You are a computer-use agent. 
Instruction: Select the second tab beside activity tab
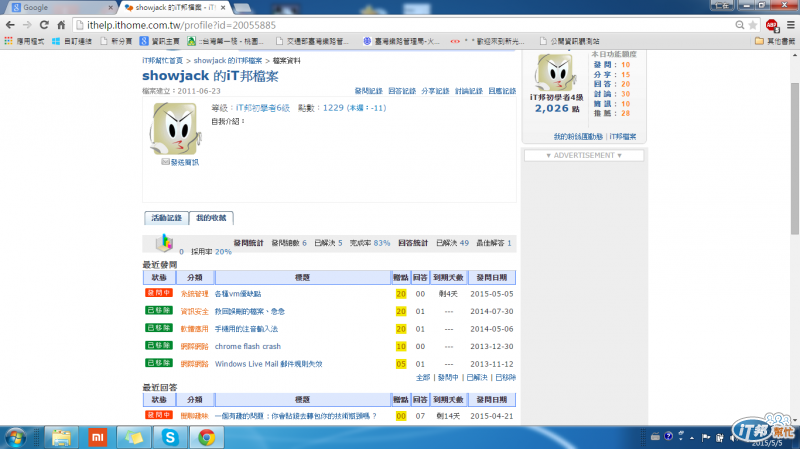(x=211, y=218)
